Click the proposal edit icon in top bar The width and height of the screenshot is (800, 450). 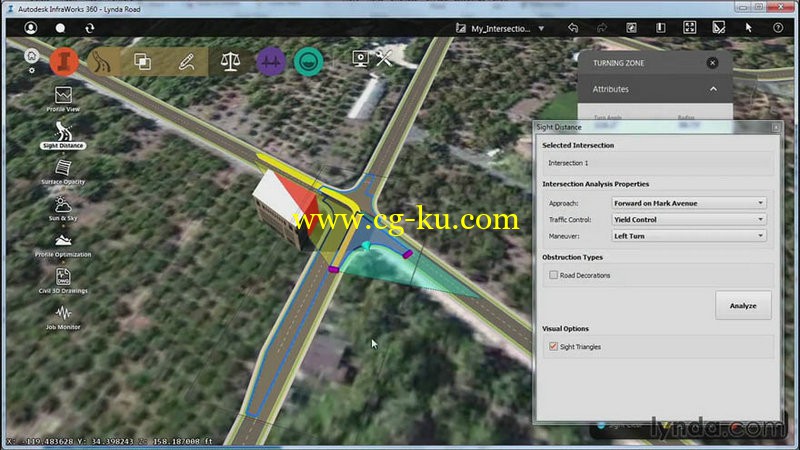point(631,28)
